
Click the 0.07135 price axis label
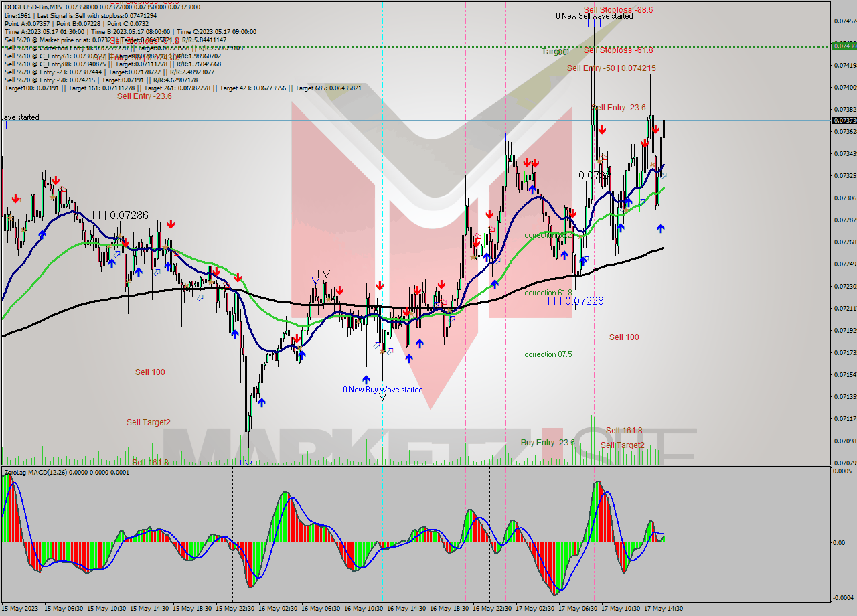(x=845, y=396)
